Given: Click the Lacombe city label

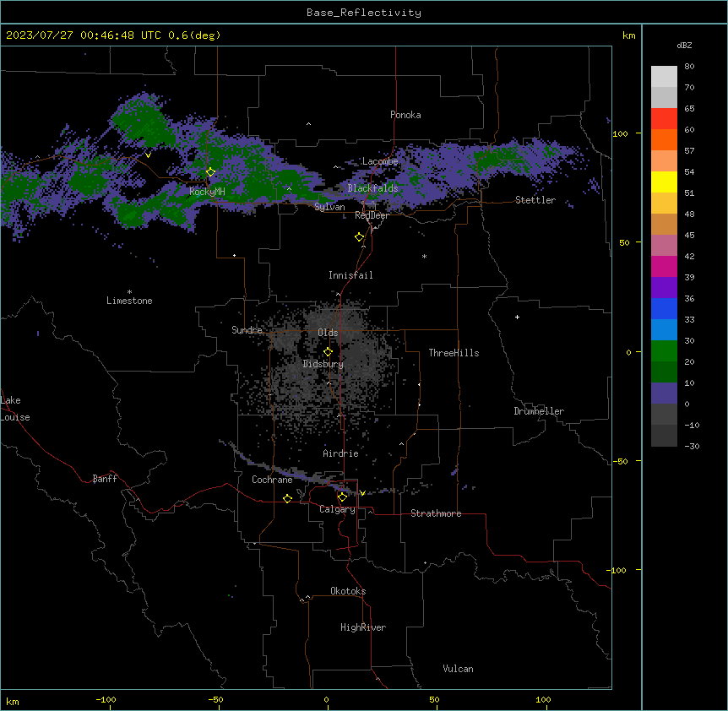Looking at the screenshot, I should pos(380,161).
